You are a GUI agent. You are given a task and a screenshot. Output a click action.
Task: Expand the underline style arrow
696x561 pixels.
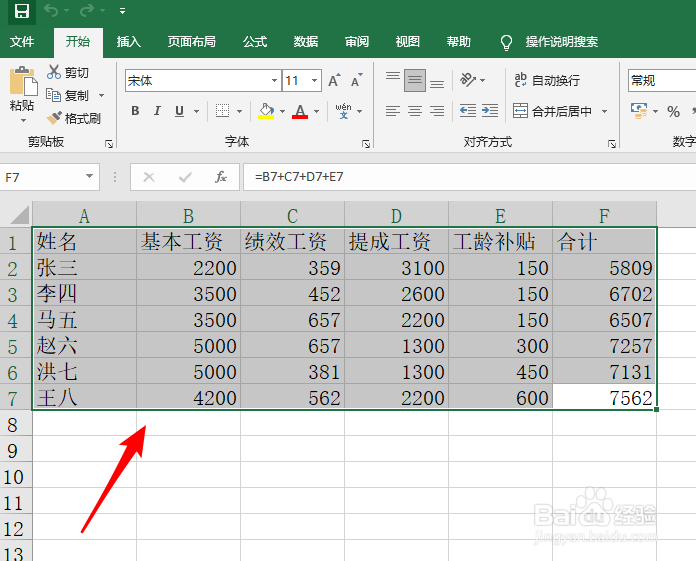pos(196,111)
